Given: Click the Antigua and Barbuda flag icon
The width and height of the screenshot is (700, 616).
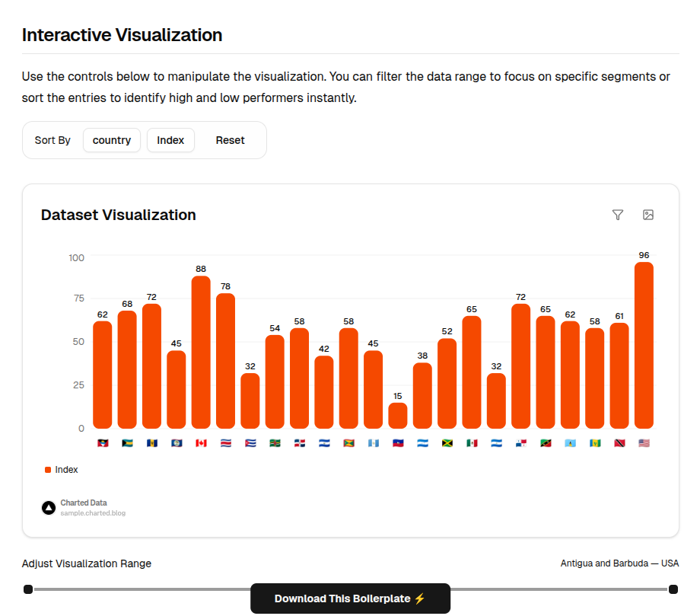Looking at the screenshot, I should [x=101, y=442].
